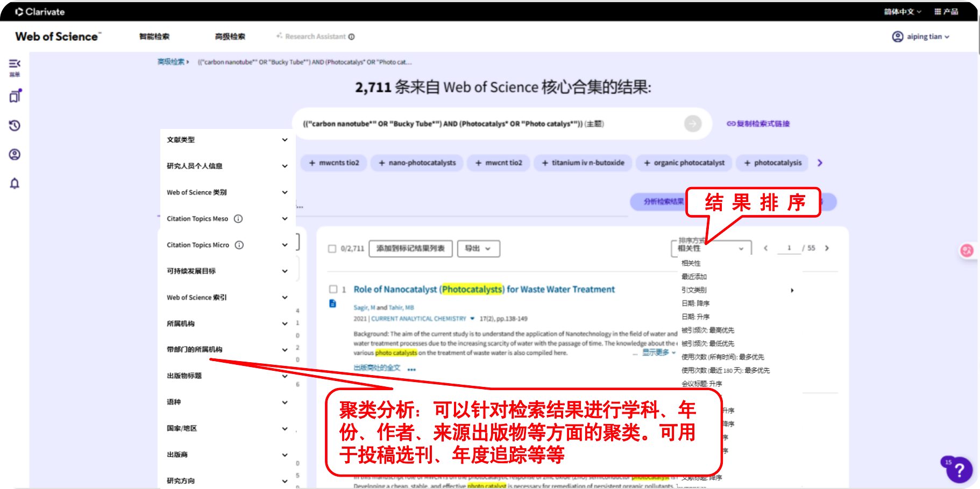Go to next results page
This screenshot has height=489, width=980.
(827, 248)
